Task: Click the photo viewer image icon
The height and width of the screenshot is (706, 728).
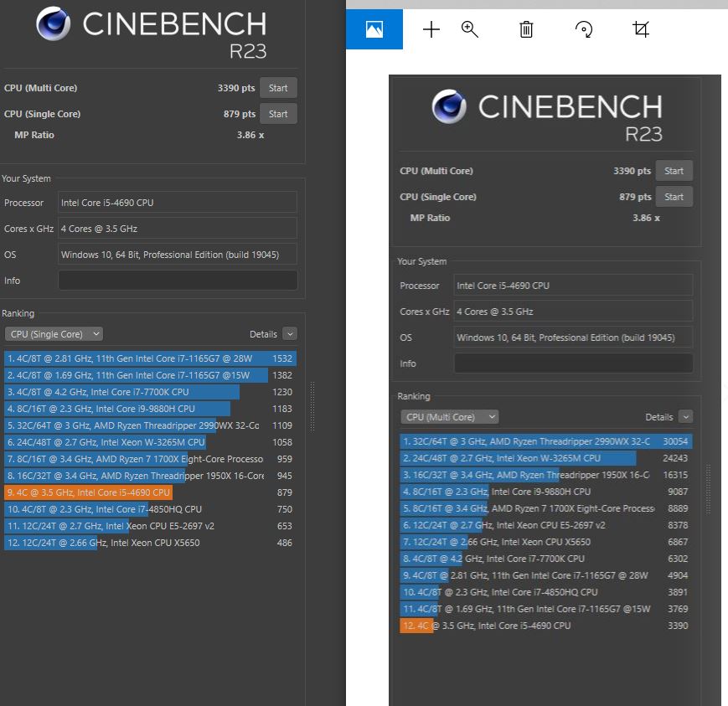Action: tap(374, 29)
